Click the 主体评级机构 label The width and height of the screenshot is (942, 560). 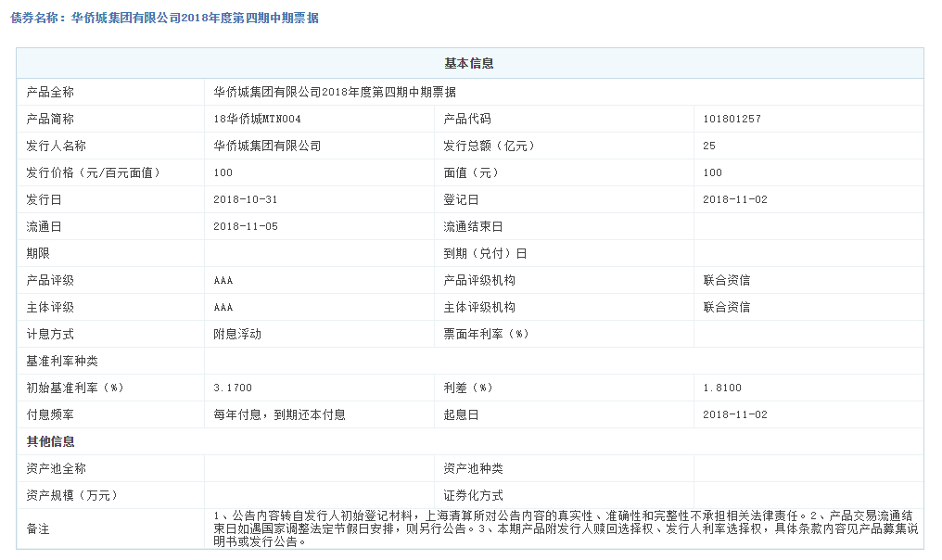(x=479, y=308)
